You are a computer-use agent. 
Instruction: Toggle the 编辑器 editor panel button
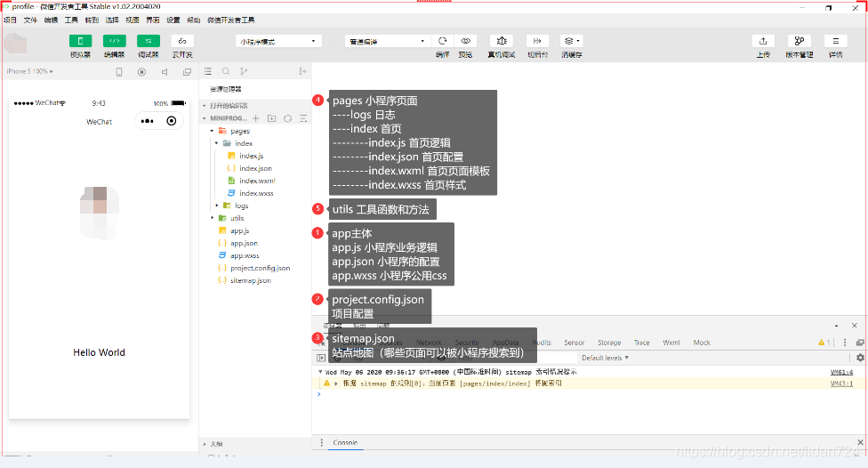(114, 41)
